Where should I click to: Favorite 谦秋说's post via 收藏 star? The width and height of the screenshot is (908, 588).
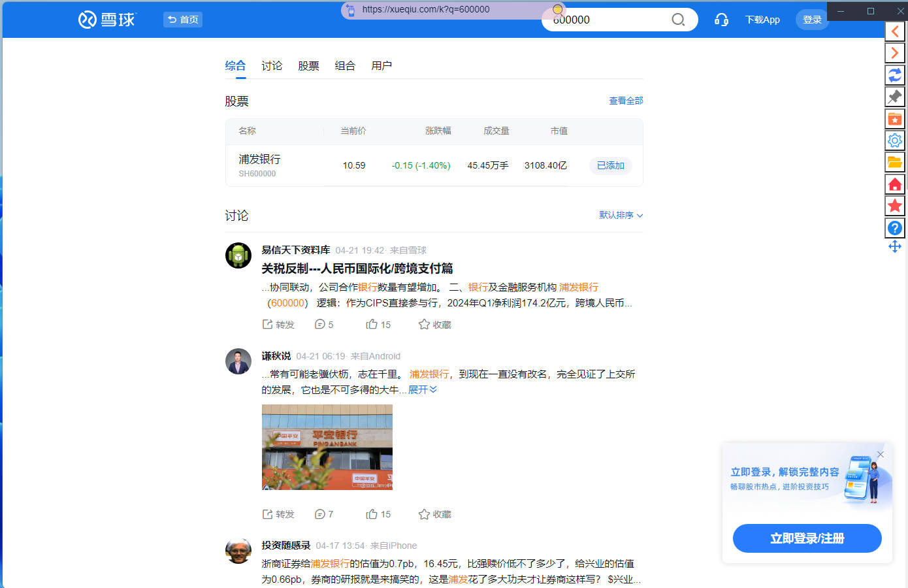point(433,514)
